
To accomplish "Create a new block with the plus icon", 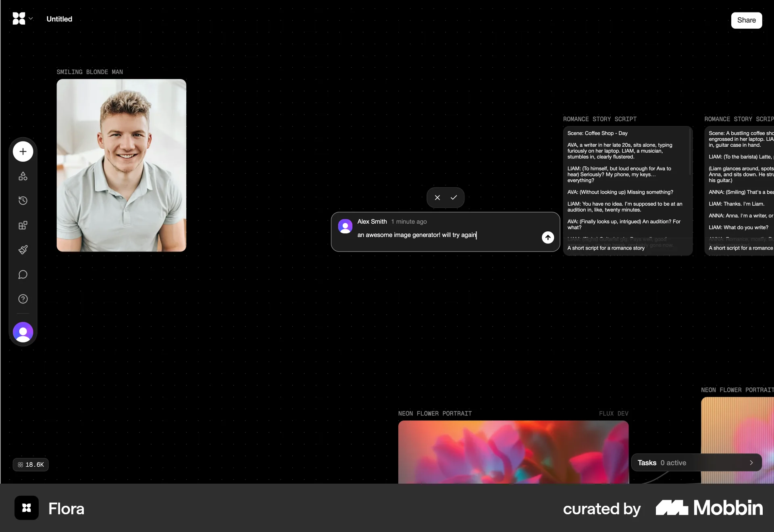I will click(23, 152).
